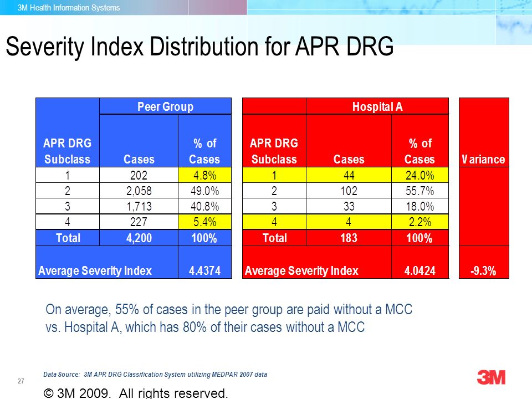Click the slide number 27
Image resolution: width=532 pixels, height=399 pixels.
(21, 381)
